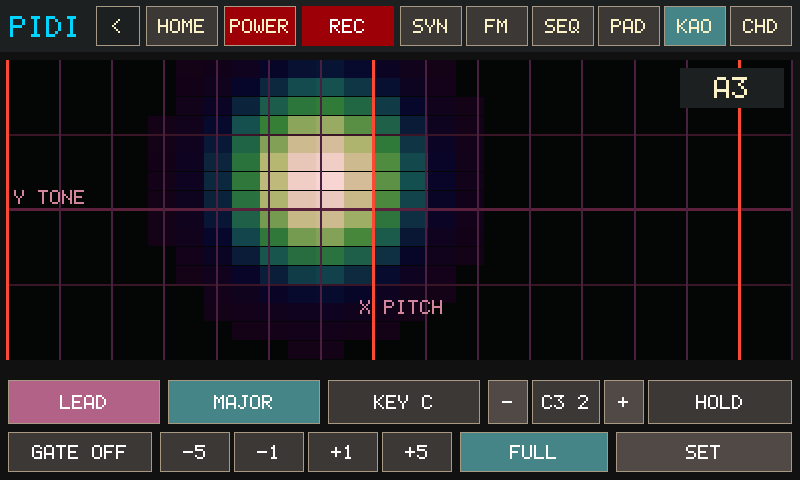
Task: Switch to the SYN tab
Action: click(x=431, y=26)
